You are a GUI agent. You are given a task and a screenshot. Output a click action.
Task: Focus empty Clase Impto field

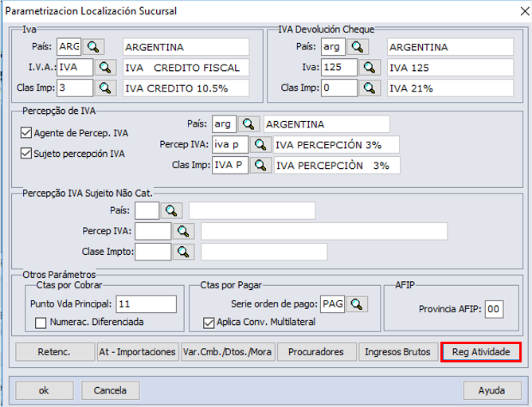click(x=153, y=252)
